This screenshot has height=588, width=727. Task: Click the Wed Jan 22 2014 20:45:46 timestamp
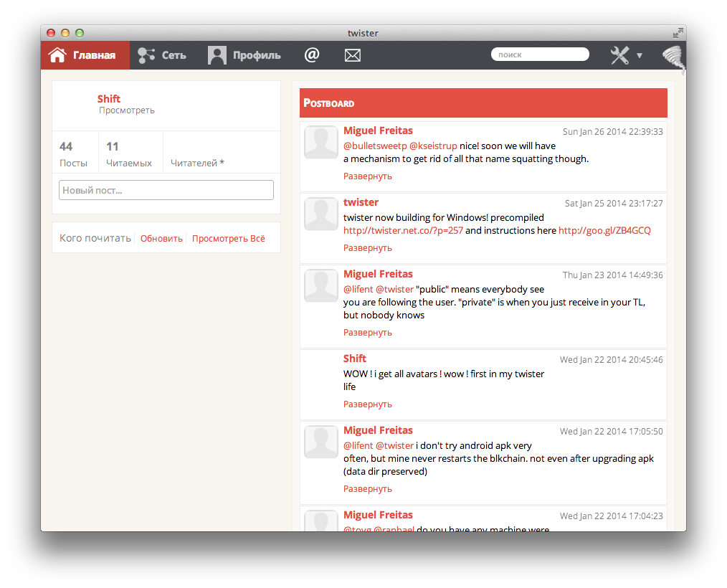(611, 360)
